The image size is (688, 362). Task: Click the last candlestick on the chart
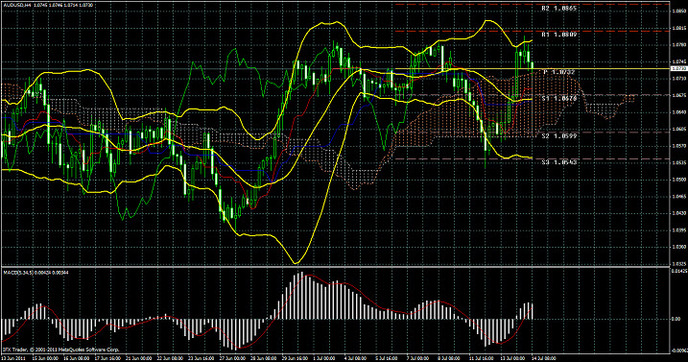click(532, 66)
